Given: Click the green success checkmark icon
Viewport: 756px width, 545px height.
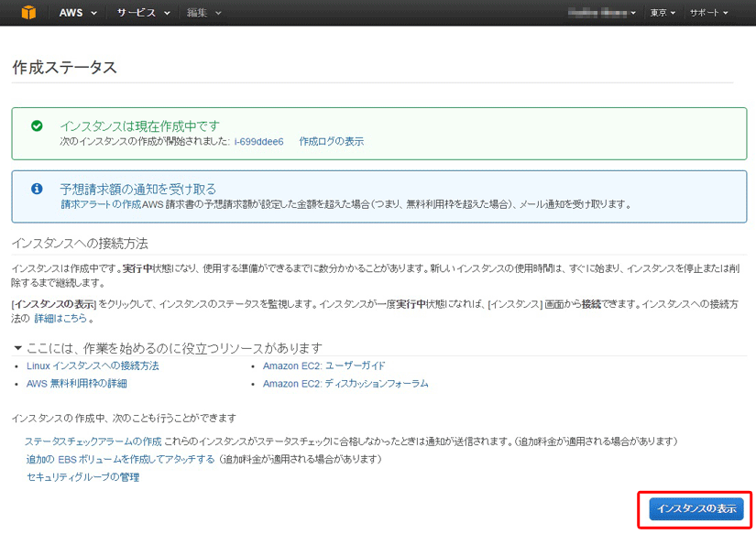Looking at the screenshot, I should (x=37, y=125).
